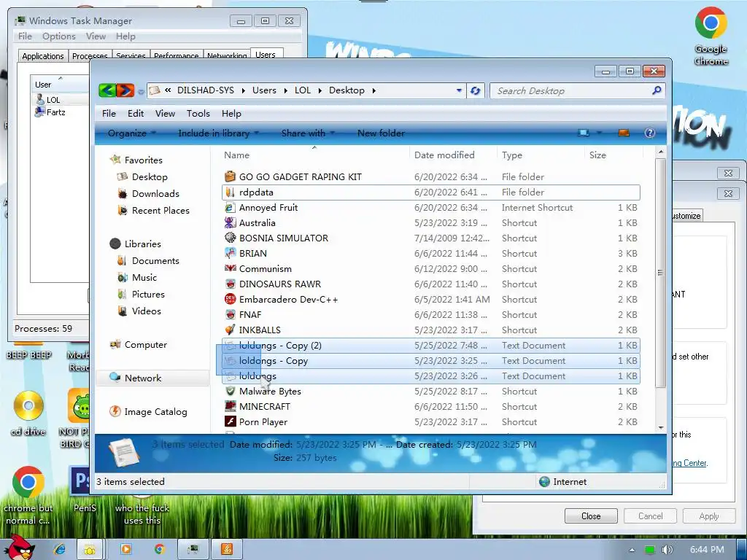Open the Documents library
The width and height of the screenshot is (747, 560).
pos(155,260)
